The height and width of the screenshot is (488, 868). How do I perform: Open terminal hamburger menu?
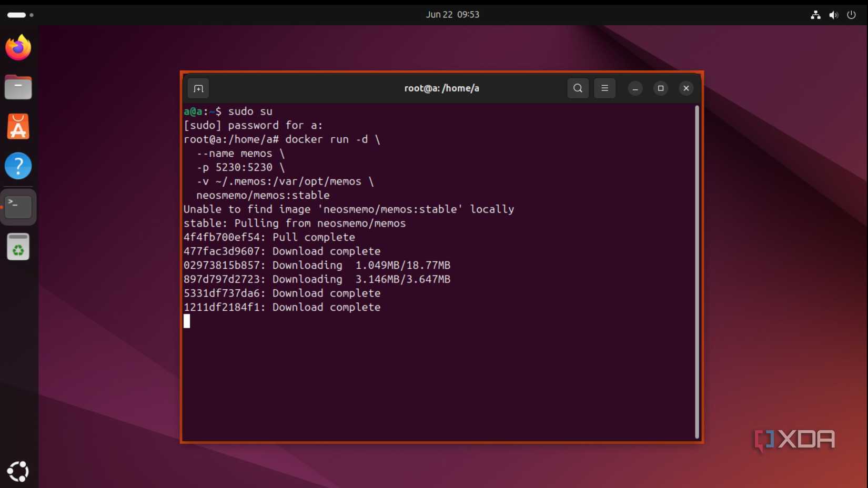coord(604,88)
